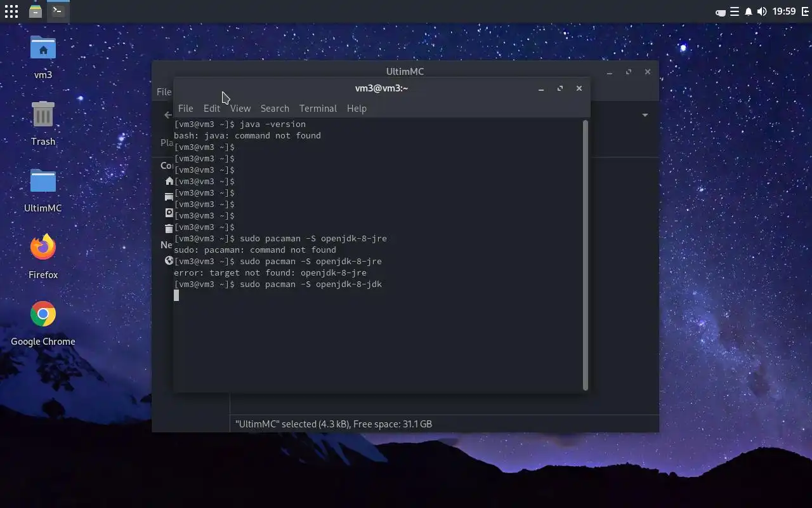This screenshot has height=508, width=812.
Task: Click the terminal vertical scrollbar
Action: point(585,255)
